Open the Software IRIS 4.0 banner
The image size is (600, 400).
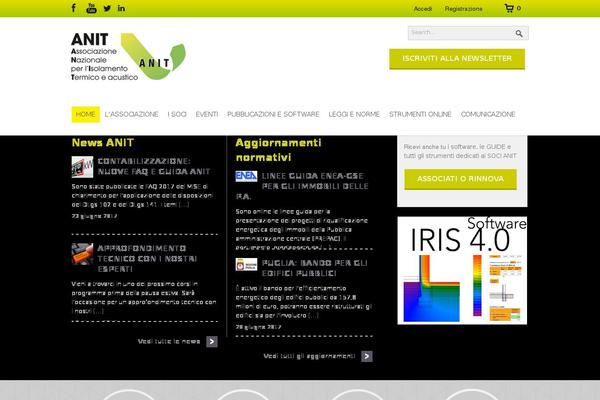(x=462, y=271)
